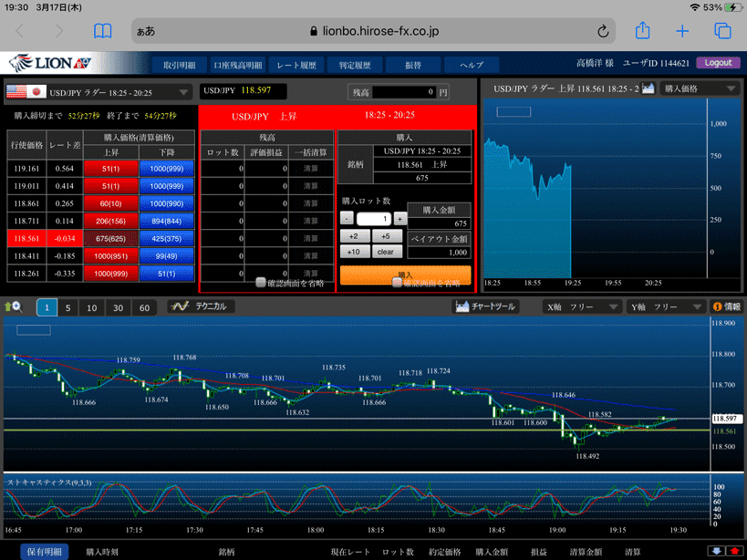This screenshot has width=747, height=560.
Task: Show all Safari tabs overview
Action: click(722, 31)
